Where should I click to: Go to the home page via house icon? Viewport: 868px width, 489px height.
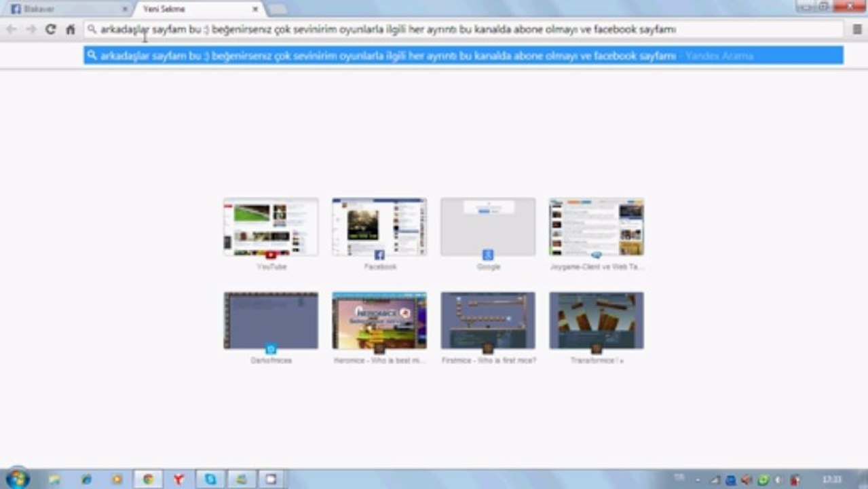[70, 29]
